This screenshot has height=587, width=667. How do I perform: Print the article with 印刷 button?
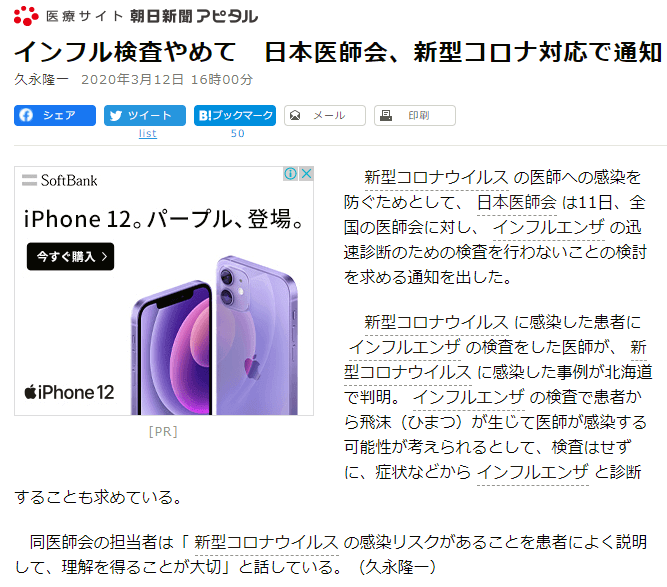click(415, 115)
